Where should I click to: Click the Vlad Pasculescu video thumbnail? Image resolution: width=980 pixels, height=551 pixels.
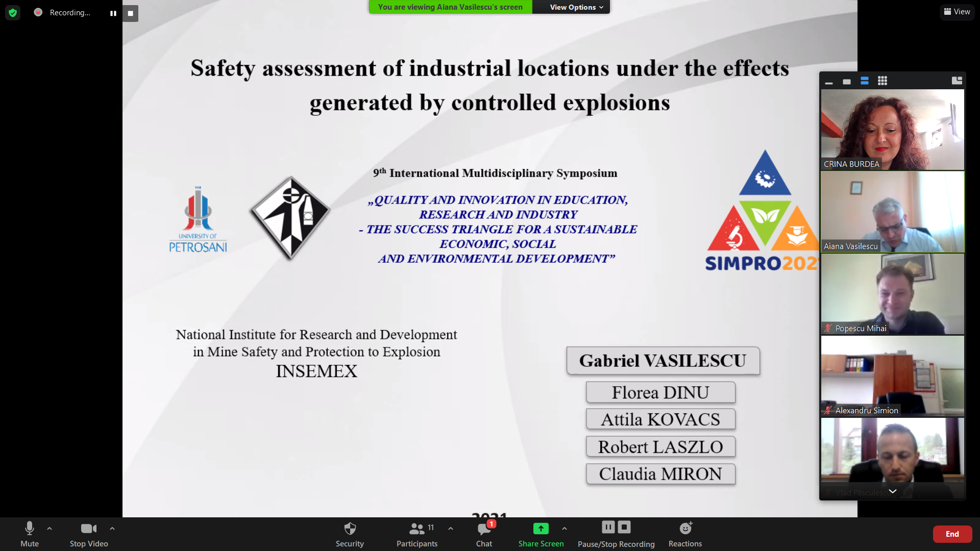(892, 458)
